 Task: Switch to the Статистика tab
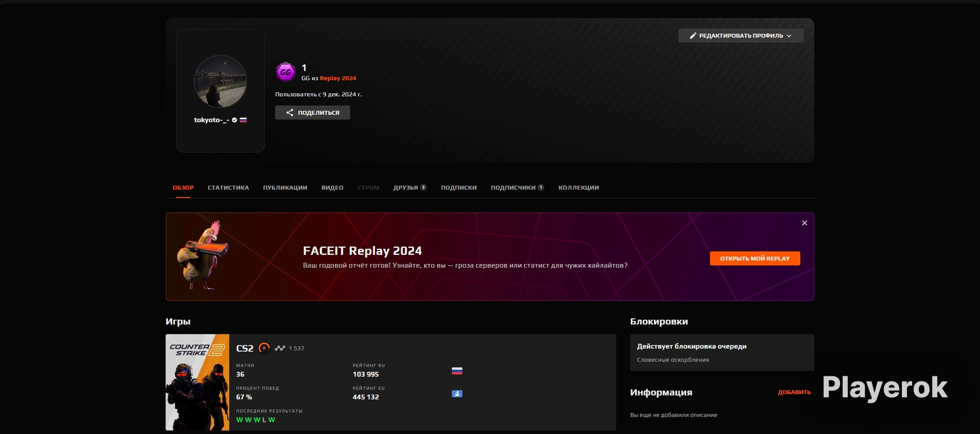pyautogui.click(x=228, y=188)
